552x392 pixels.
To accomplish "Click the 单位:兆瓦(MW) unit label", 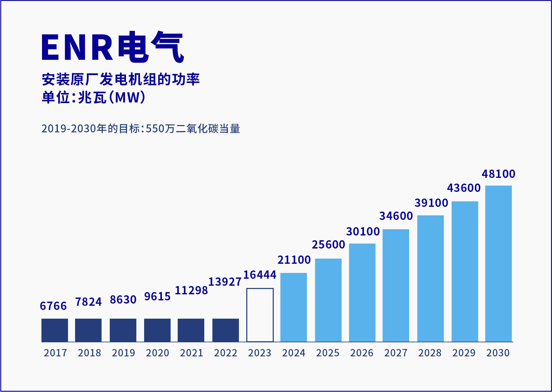I will (x=94, y=97).
